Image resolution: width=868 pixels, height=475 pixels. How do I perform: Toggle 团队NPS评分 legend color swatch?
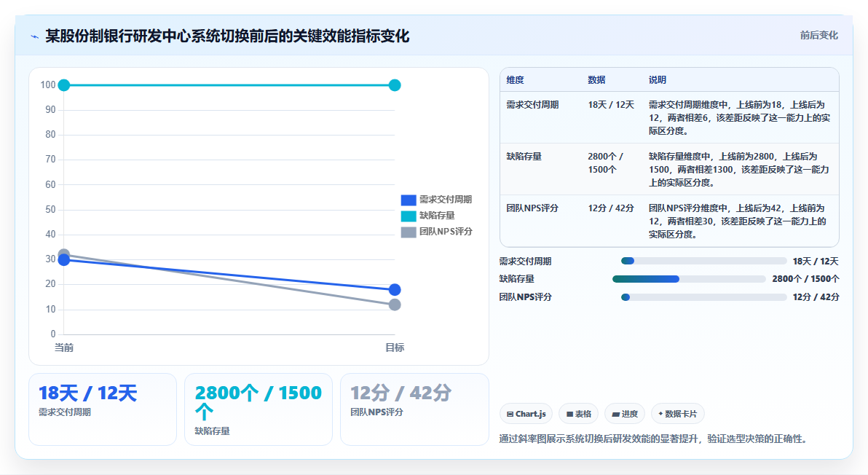409,232
